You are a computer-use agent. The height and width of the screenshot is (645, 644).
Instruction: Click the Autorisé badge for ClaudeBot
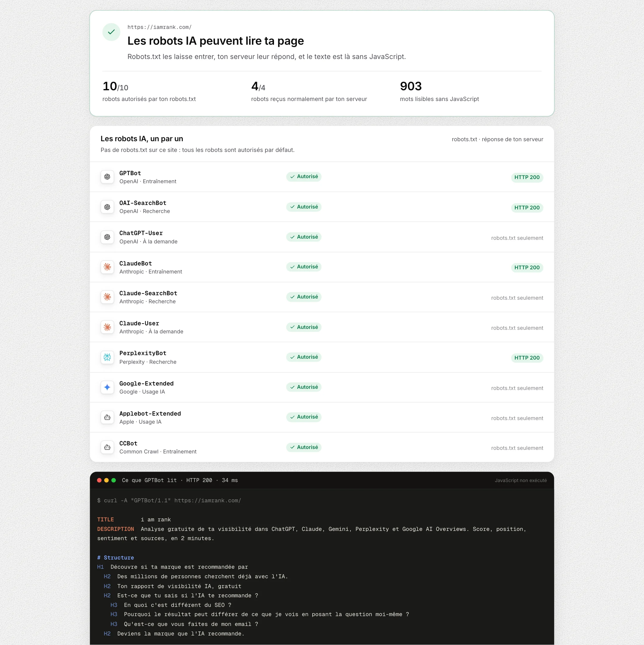[304, 267]
